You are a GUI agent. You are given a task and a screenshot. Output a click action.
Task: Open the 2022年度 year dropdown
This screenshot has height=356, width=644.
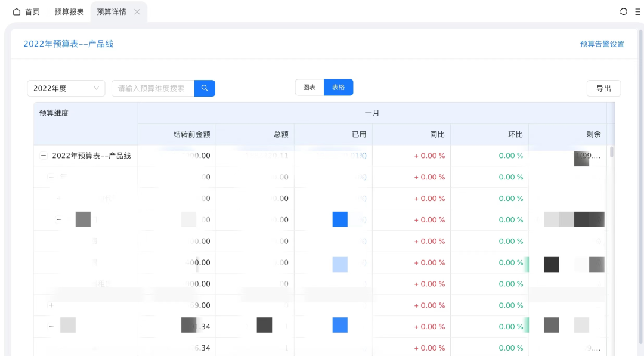click(x=66, y=88)
